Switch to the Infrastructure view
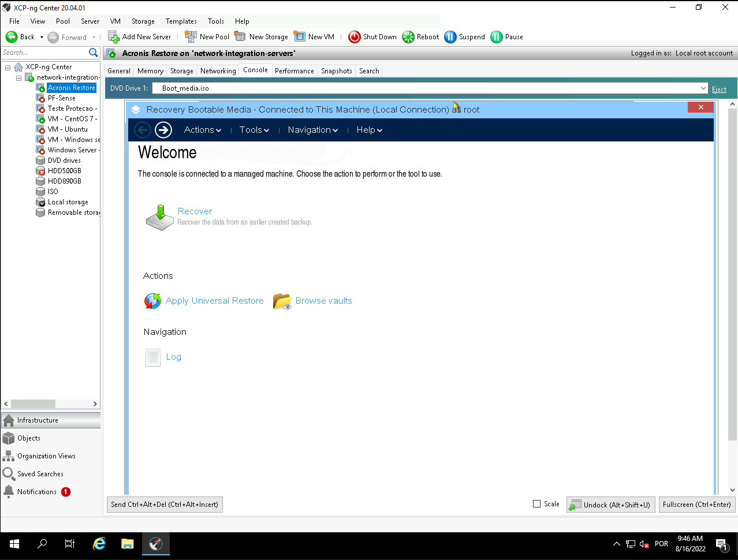 51,420
